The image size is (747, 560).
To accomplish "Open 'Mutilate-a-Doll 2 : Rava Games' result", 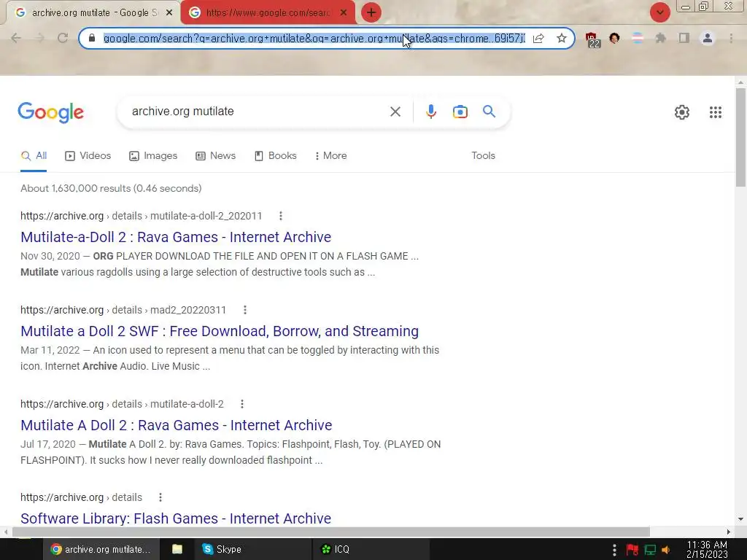I will pyautogui.click(x=176, y=237).
